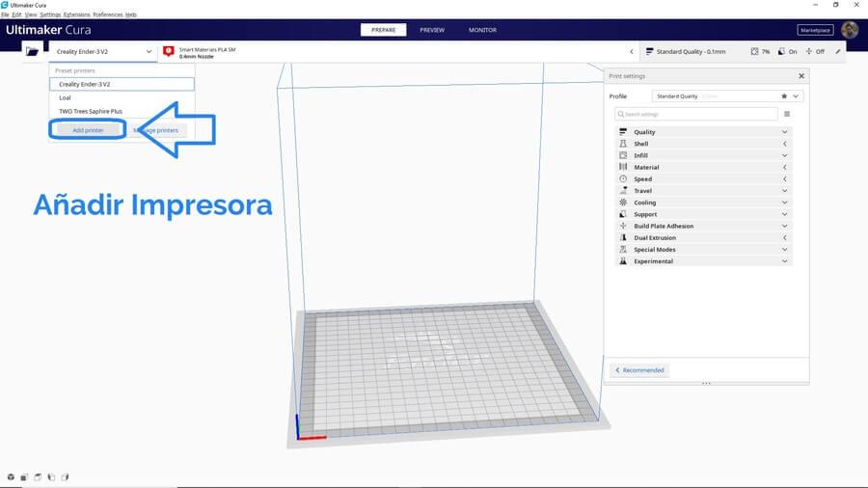The height and width of the screenshot is (488, 868).
Task: Click the Cooling category icon
Action: 623,203
